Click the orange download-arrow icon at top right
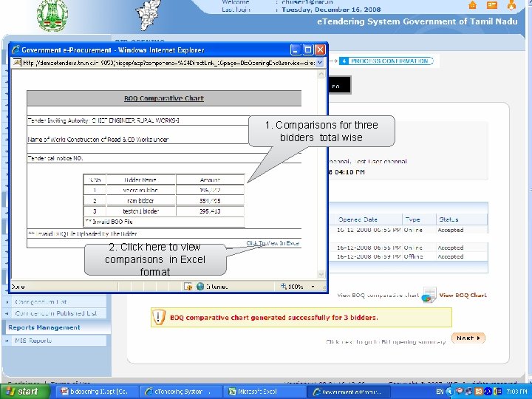Viewport: 532px width, 399px height. pyautogui.click(x=511, y=4)
